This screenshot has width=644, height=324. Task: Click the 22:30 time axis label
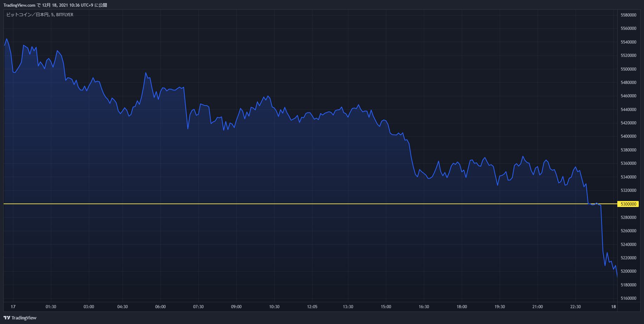coord(576,307)
